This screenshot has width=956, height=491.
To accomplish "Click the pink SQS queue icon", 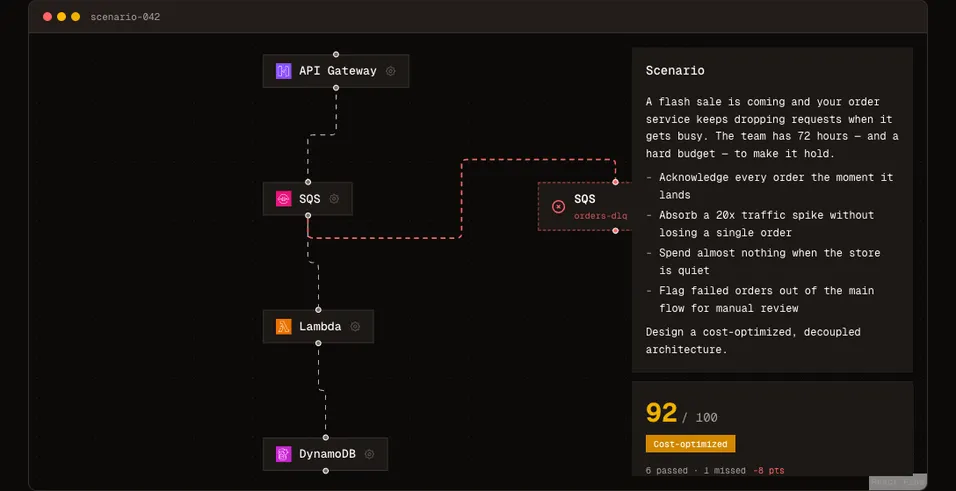I will click(283, 199).
